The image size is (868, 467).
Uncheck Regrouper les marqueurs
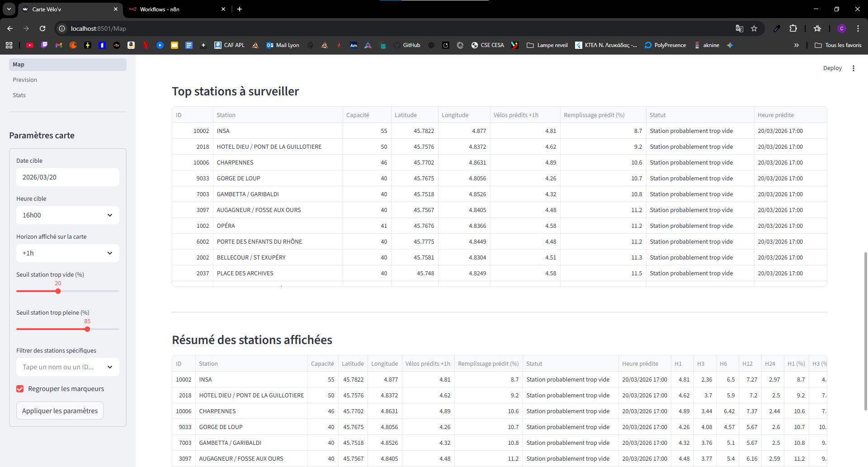pyautogui.click(x=20, y=389)
